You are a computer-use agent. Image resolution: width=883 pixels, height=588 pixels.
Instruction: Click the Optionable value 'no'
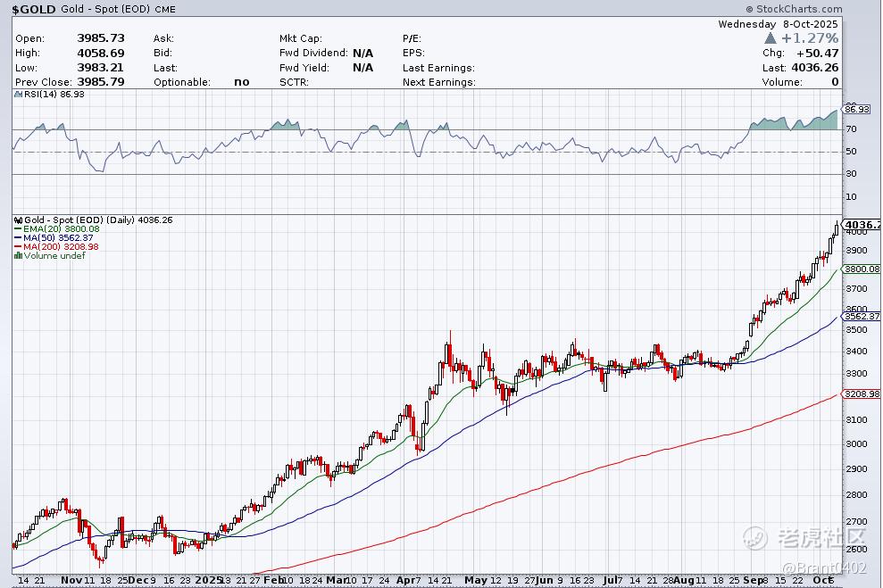pos(242,82)
